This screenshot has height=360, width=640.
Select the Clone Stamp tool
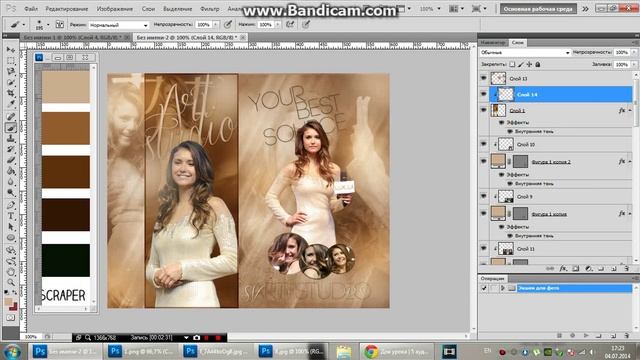pos(11,139)
